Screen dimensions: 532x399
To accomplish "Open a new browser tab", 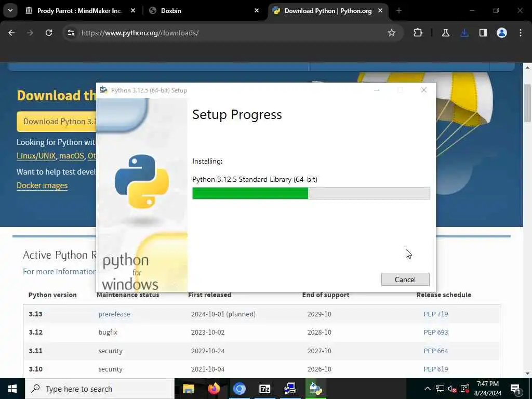I will click(x=398, y=11).
